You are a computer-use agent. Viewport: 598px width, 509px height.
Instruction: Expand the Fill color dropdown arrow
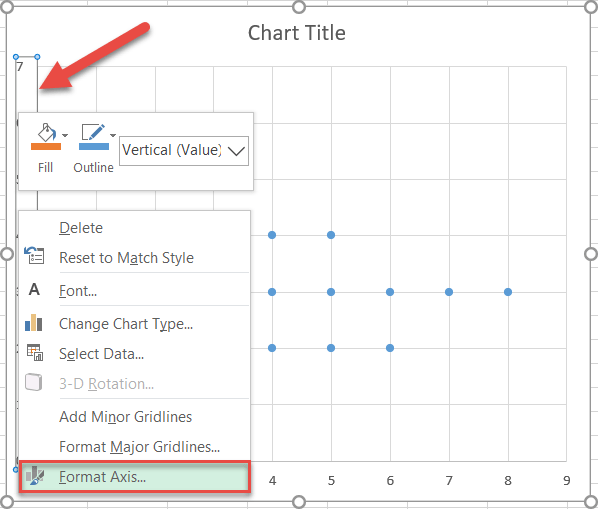click(65, 135)
